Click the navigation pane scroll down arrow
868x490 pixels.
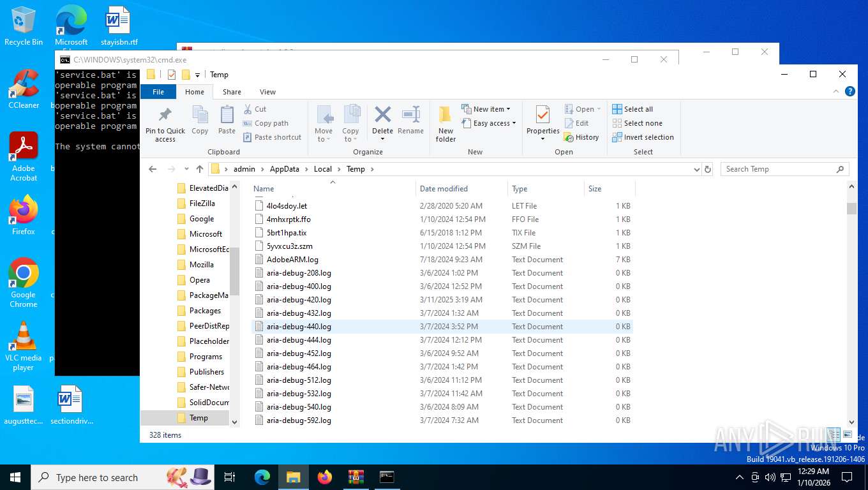coord(234,422)
